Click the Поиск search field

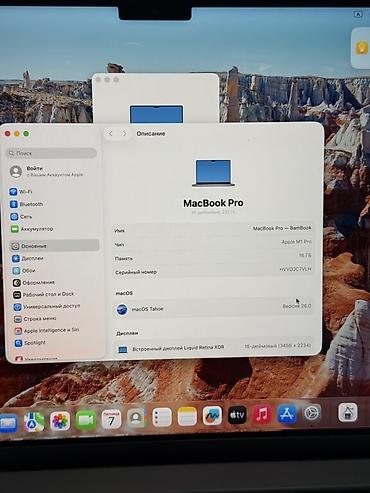point(51,153)
